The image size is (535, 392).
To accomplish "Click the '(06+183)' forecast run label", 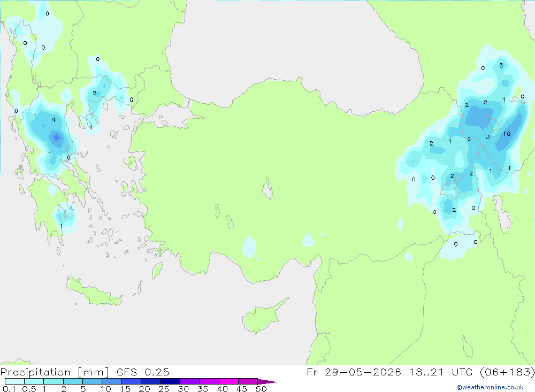I will (x=507, y=372).
